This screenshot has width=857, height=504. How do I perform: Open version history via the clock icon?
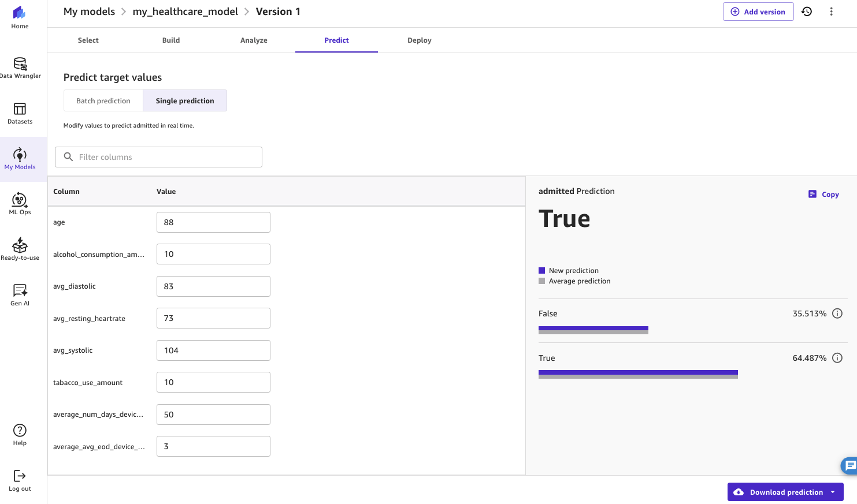click(806, 11)
